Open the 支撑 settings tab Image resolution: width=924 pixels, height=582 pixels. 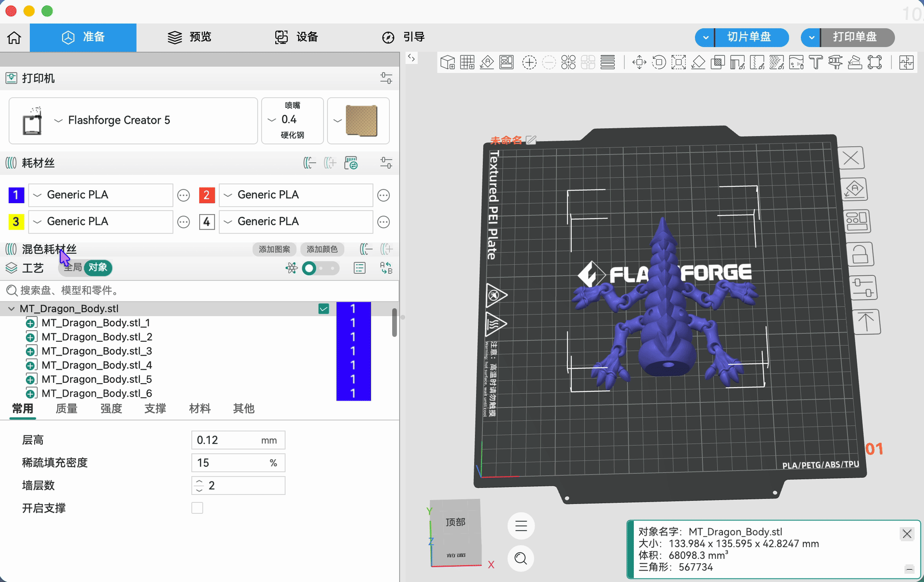pyautogui.click(x=155, y=409)
